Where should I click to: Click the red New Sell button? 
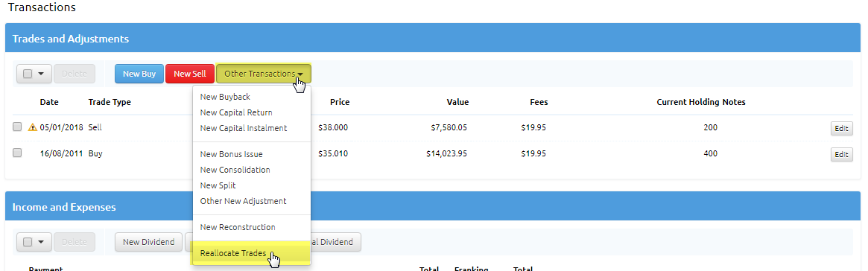tap(190, 74)
